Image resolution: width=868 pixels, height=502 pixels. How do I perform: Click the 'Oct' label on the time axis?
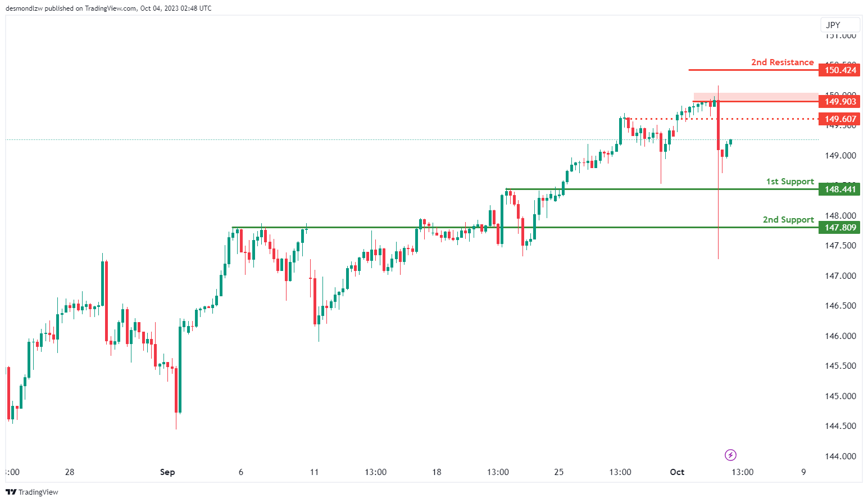677,472
